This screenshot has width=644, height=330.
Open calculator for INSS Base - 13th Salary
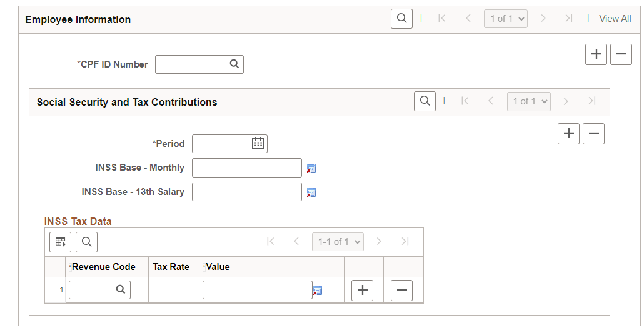311,192
